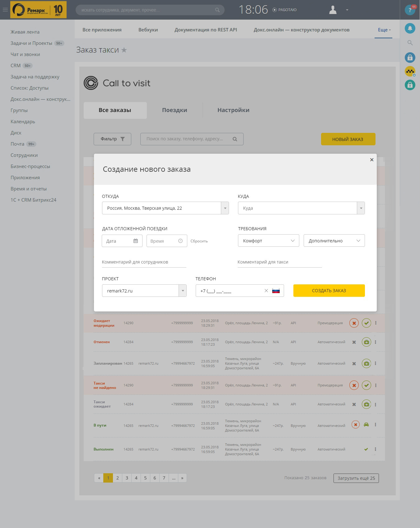Click the yellow taxi icon in right sidebar
This screenshot has width=420, height=528.
click(410, 71)
